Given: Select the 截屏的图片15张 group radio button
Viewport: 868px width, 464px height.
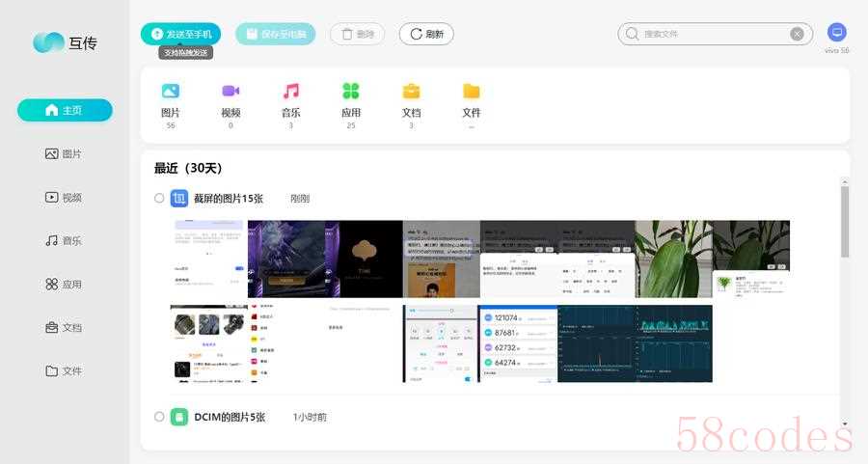Looking at the screenshot, I should (x=159, y=199).
